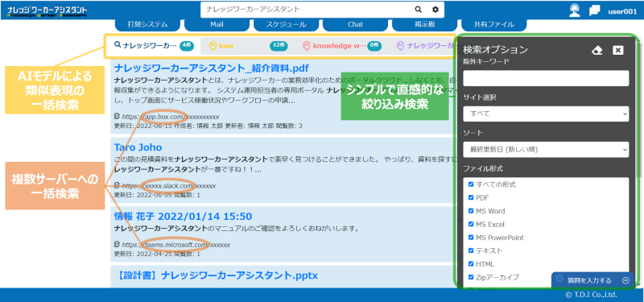
Task: Close the 検索オプション panel
Action: point(617,50)
